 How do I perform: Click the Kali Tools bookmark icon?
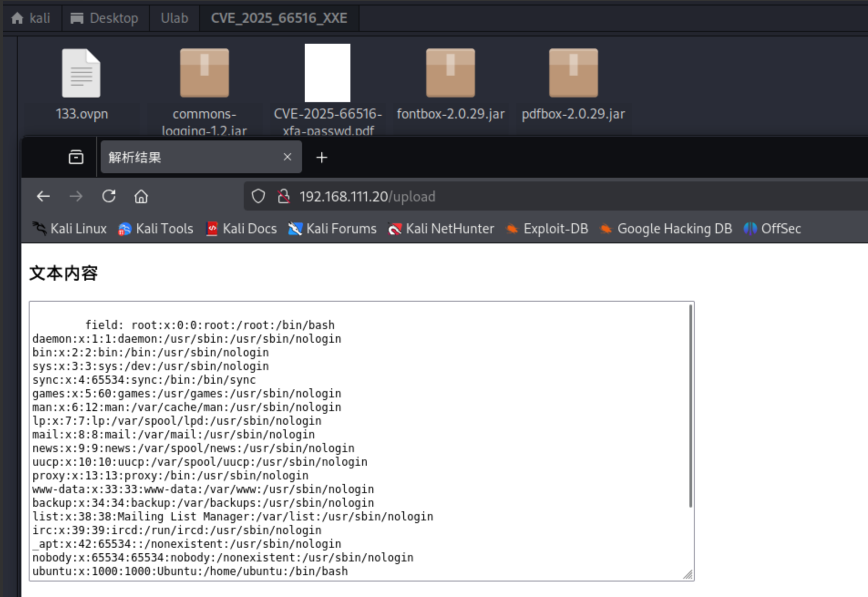point(123,228)
